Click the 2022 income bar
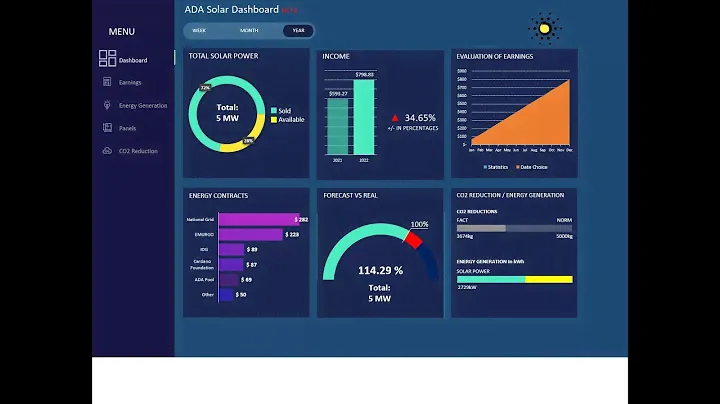Viewport: 720px width, 404px height. (364, 118)
